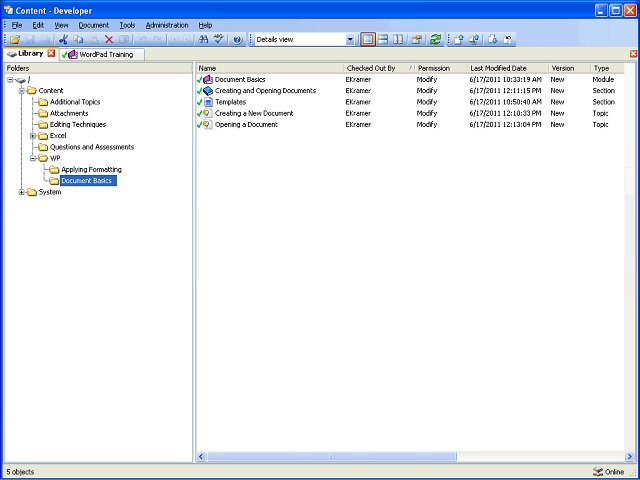Click the red X Delete icon
The height and width of the screenshot is (480, 640).
tap(109, 40)
